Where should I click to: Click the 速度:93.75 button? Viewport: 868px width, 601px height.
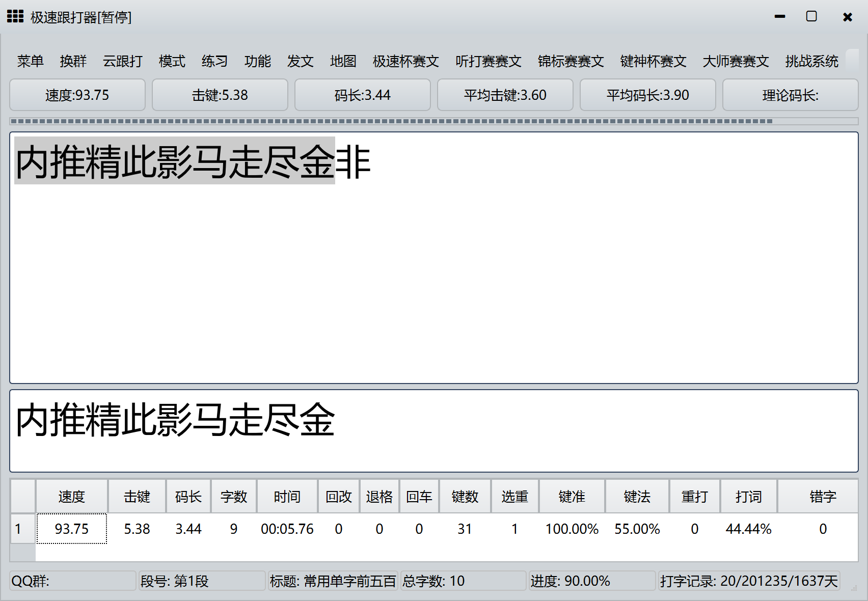[77, 95]
